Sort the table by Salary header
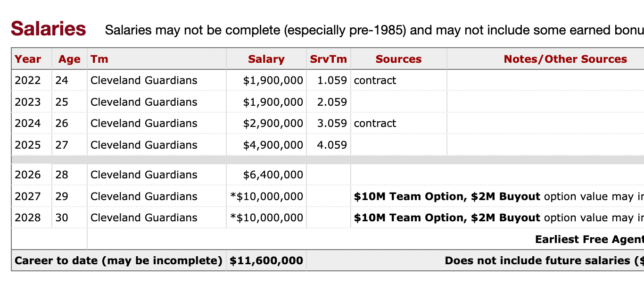This screenshot has width=644, height=285. (266, 59)
